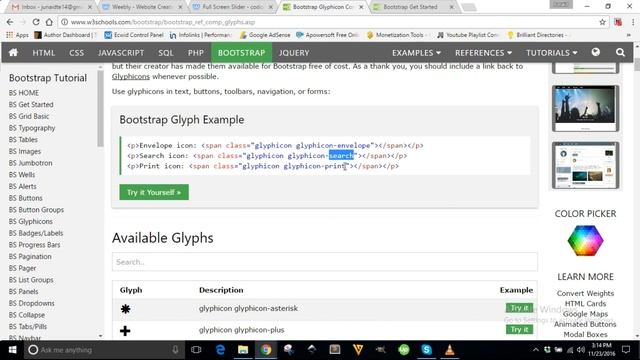Close the Bootstrap Glyphicon tab
Viewport: 640px width, 360px height.
[361, 7]
